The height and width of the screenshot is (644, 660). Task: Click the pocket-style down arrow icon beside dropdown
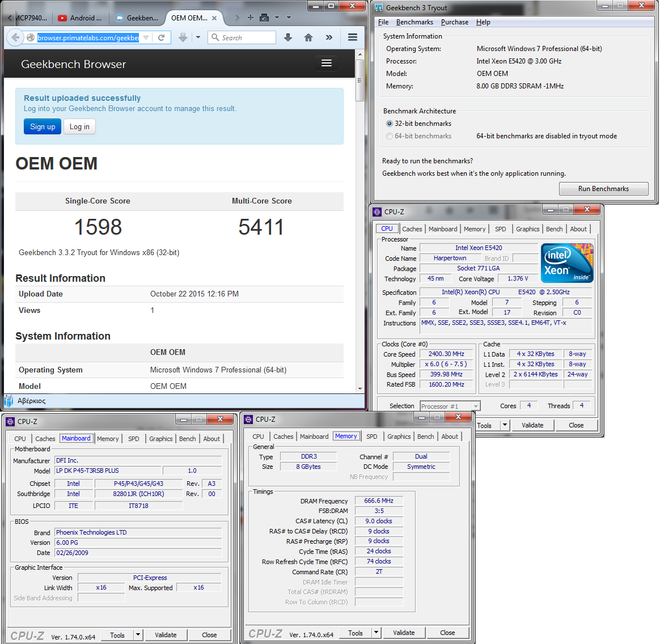pyautogui.click(x=183, y=37)
